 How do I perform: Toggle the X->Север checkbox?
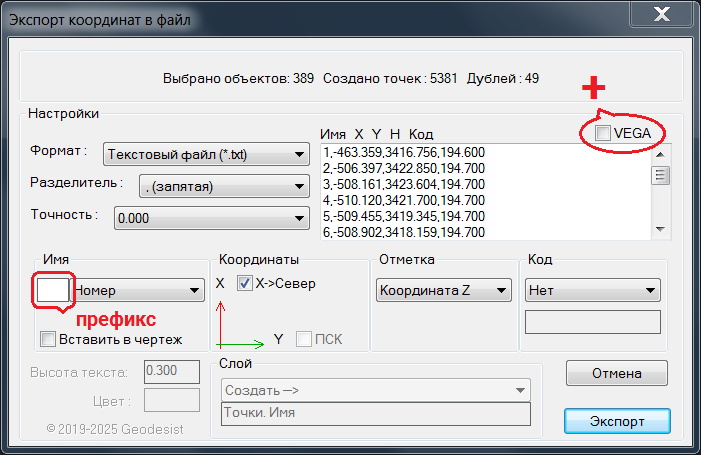coord(245,284)
